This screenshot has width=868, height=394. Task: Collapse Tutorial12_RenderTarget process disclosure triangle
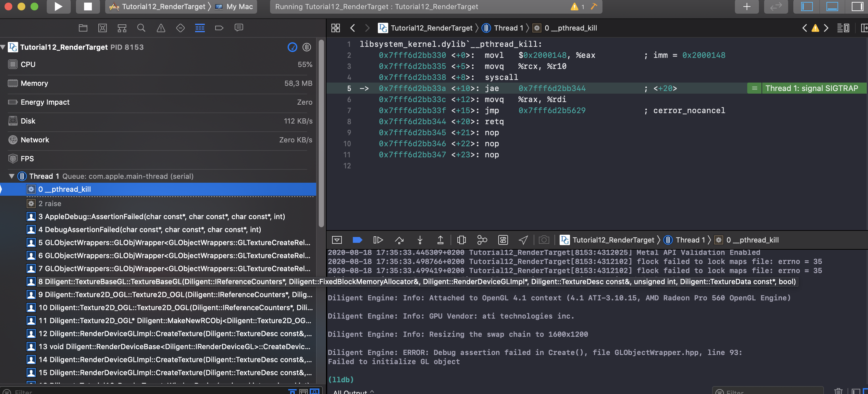click(x=3, y=47)
